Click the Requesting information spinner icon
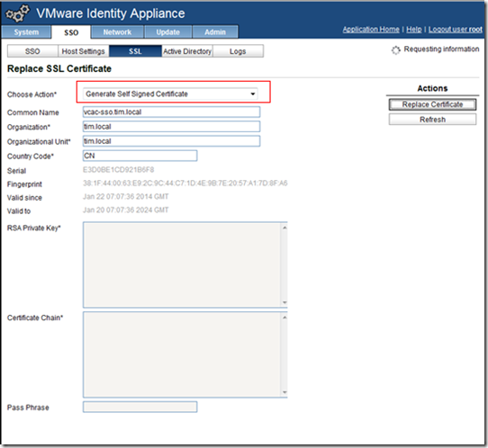This screenshot has height=448, width=488. pos(395,50)
